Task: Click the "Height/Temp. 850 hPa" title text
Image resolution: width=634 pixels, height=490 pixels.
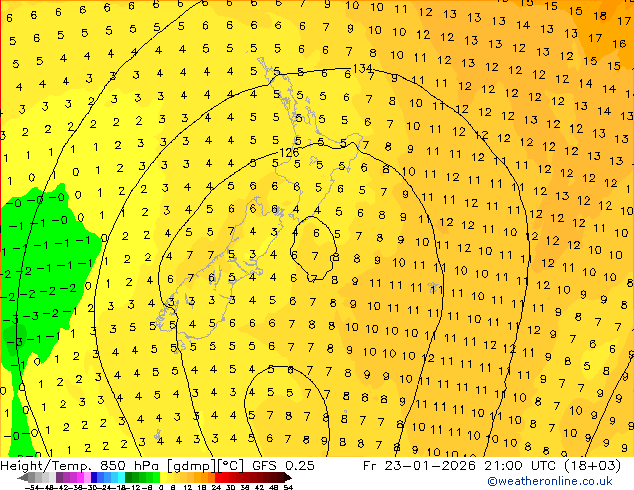Action: pos(78,465)
